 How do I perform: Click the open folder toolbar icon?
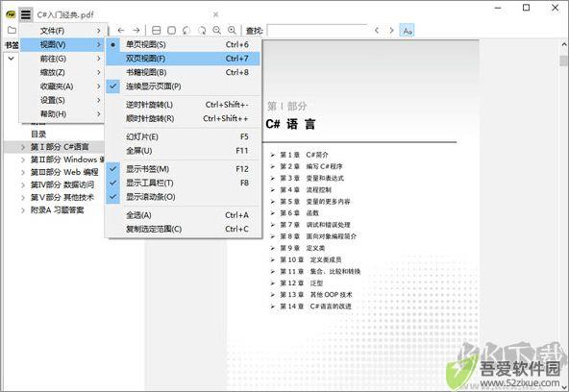(12, 30)
